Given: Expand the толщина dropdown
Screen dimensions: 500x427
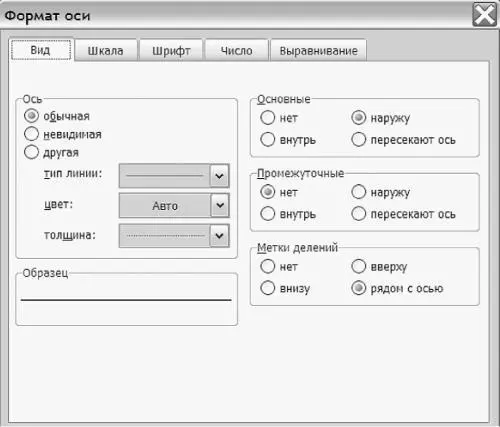Looking at the screenshot, I should tap(220, 236).
